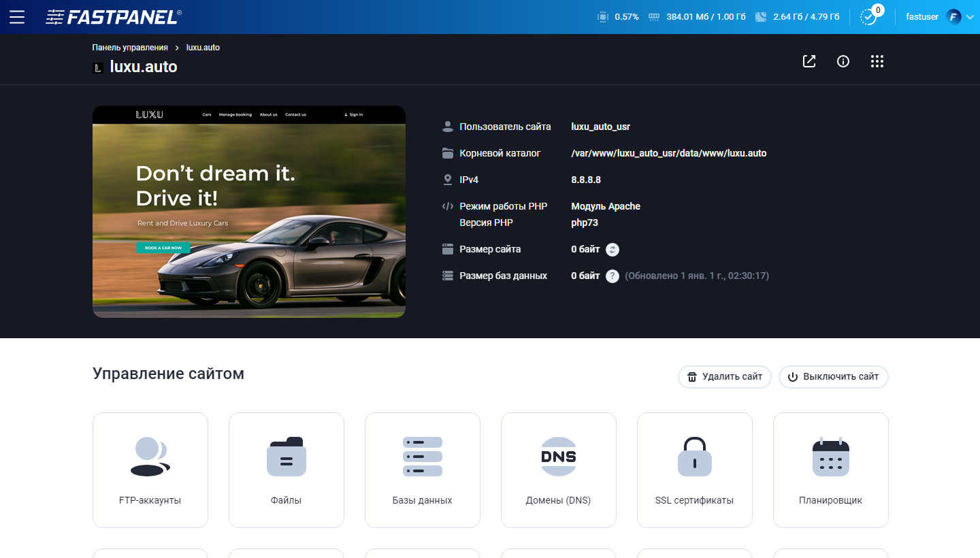The width and height of the screenshot is (980, 558).
Task: Click the luxu.auto site preview thumbnail
Action: (x=249, y=212)
